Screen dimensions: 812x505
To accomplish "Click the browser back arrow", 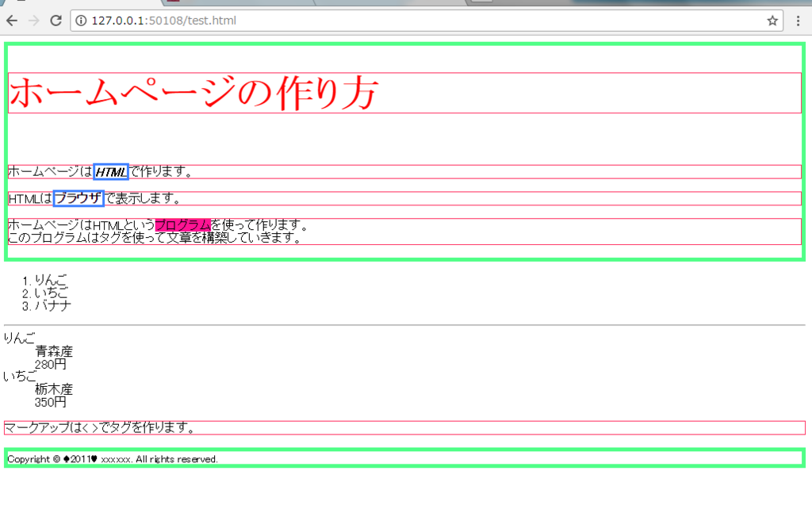I will (x=12, y=21).
